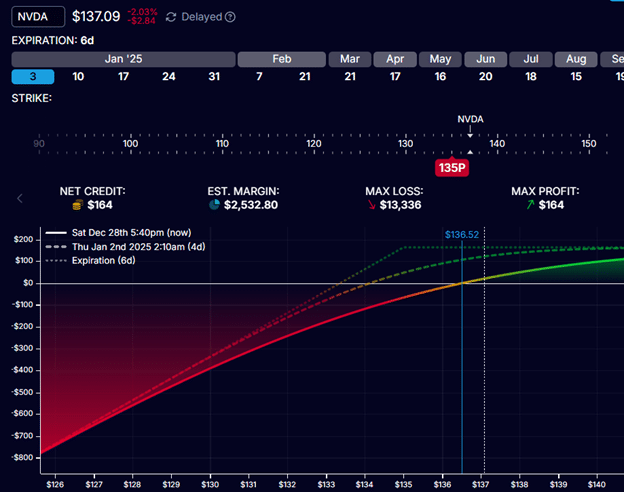
Task: Choose the Jun 20 expiration date
Action: tap(486, 76)
